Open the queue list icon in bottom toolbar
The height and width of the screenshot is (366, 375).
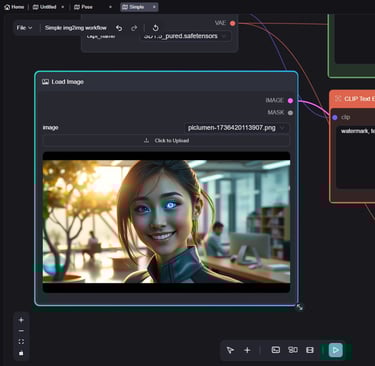pyautogui.click(x=310, y=350)
